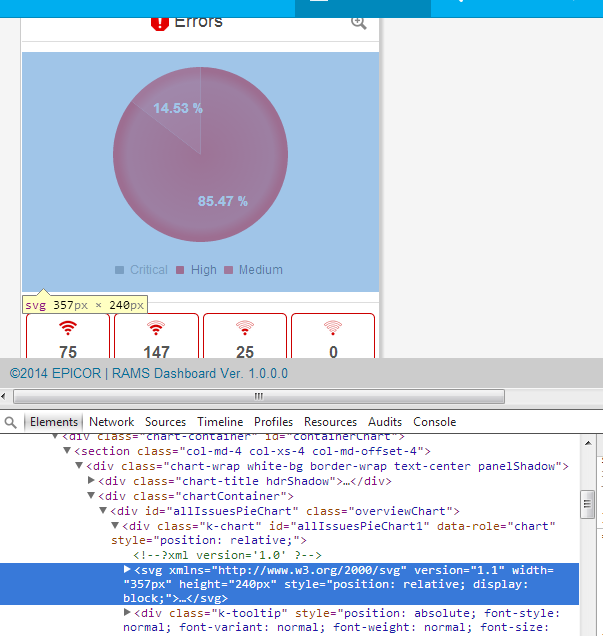Click the Critical legend label
Image resolution: width=603 pixels, height=636 pixels.
(x=149, y=270)
